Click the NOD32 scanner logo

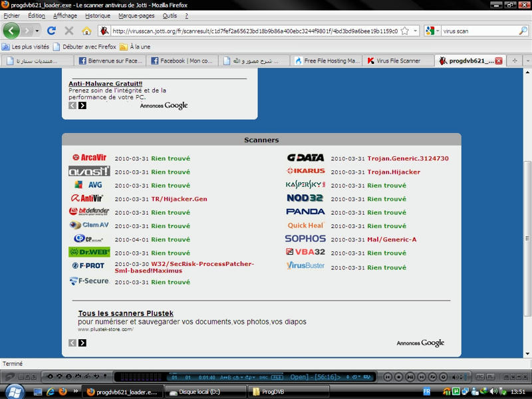click(305, 198)
